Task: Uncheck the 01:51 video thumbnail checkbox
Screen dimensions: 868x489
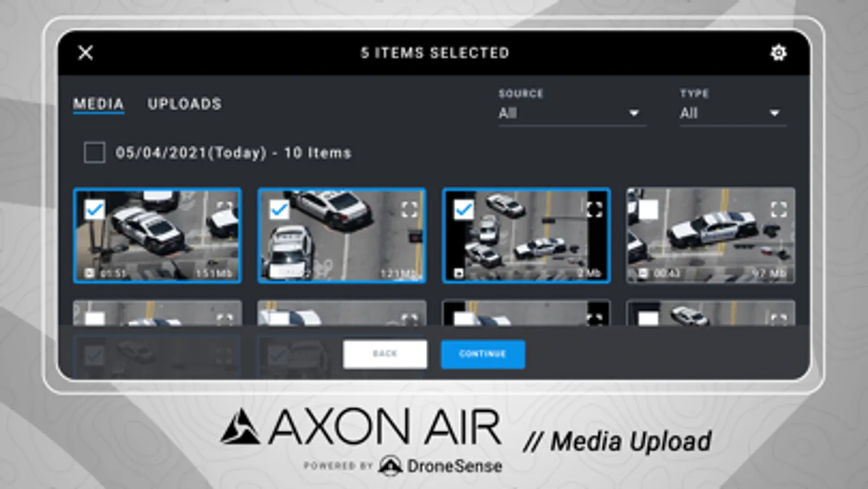Action: click(95, 209)
